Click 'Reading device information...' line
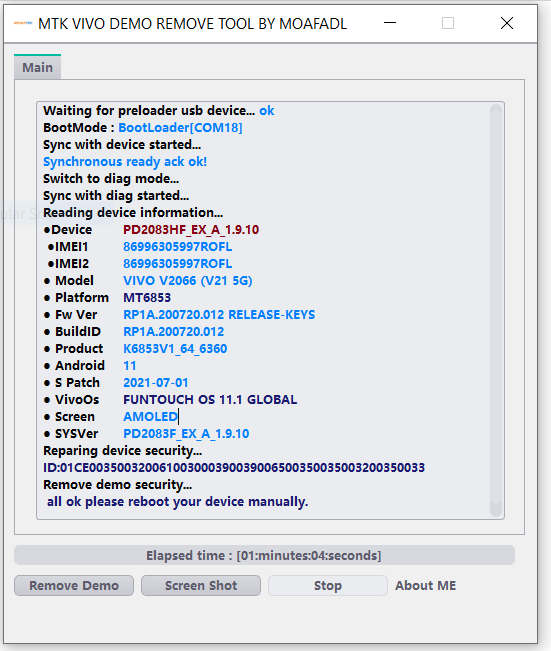Screen dimensions: 551x651 (133, 213)
